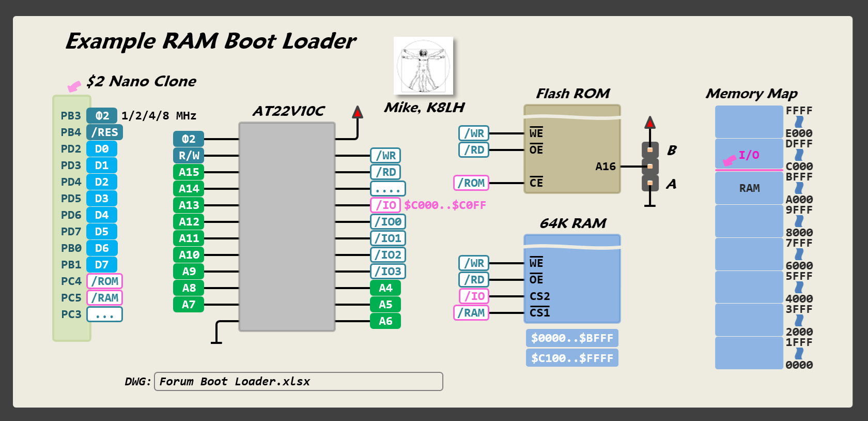
Task: Click the $C100..$FFFF address range label
Action: pos(572,358)
